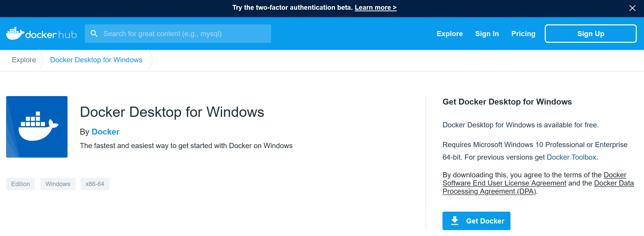Screen dimensions: 644x236
Task: Click the Windows tag chip
Action: 58,184
